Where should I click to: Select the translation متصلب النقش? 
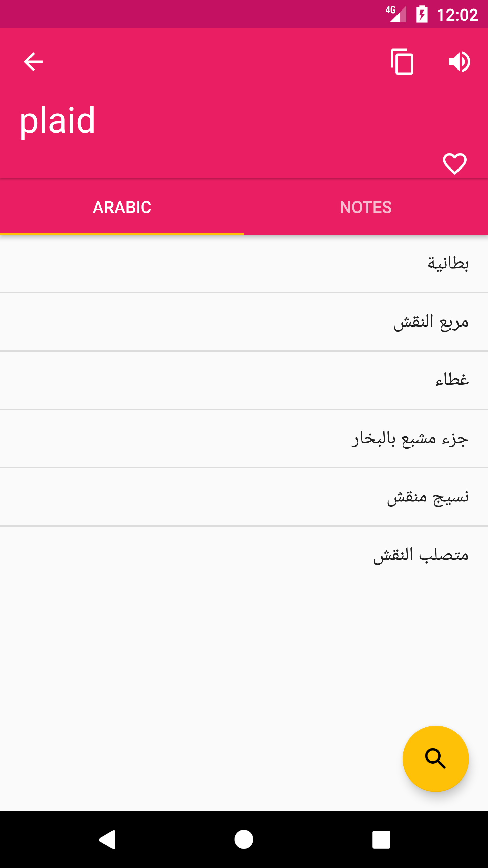(421, 555)
